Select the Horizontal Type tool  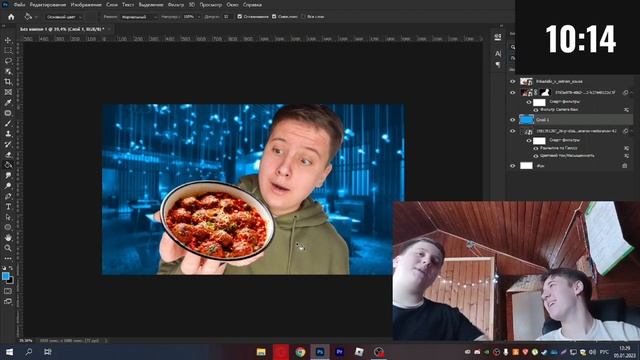pos(8,207)
